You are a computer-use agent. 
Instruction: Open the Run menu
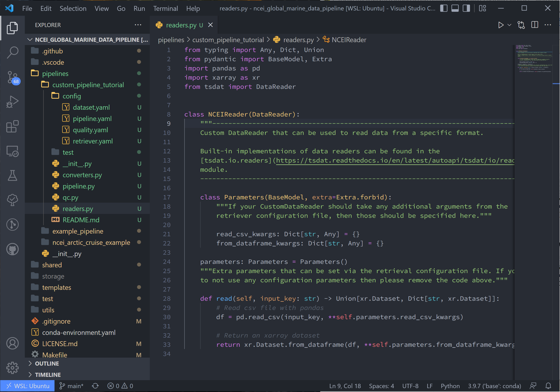[139, 9]
